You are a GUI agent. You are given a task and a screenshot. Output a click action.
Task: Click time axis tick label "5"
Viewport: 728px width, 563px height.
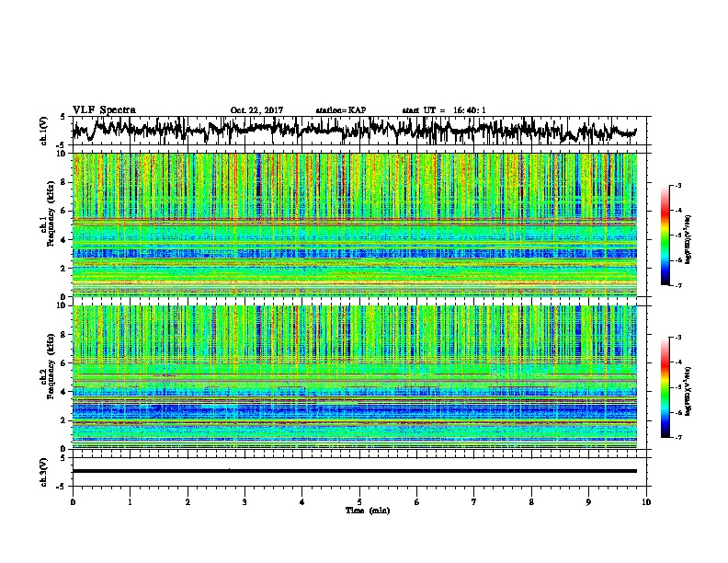click(359, 502)
